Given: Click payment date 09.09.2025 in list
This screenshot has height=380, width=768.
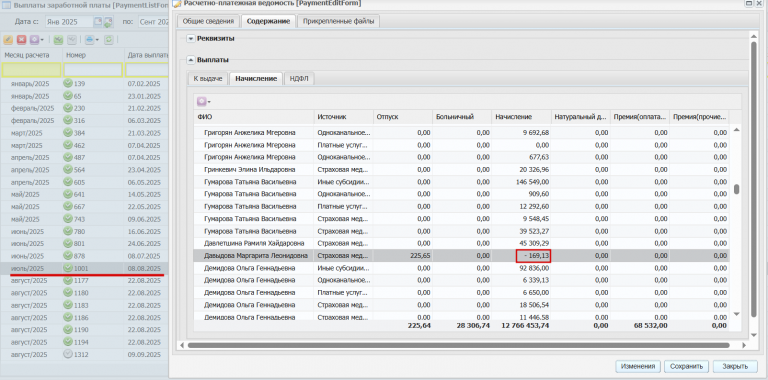Looking at the screenshot, I should [x=144, y=355].
